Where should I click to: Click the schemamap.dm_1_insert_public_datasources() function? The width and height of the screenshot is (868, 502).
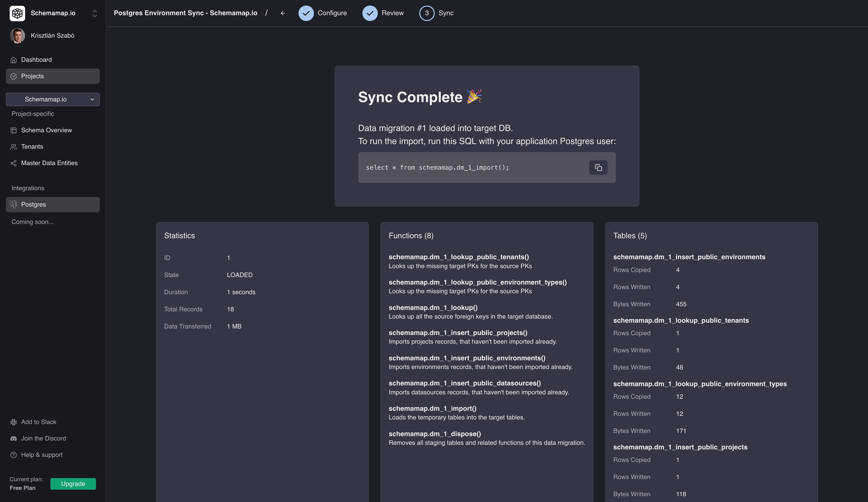point(465,383)
